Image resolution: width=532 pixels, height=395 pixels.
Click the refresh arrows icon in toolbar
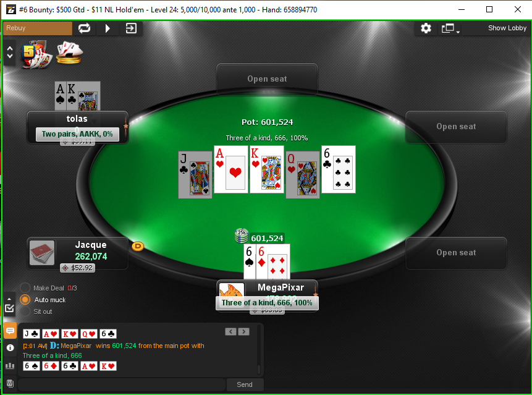[84, 28]
